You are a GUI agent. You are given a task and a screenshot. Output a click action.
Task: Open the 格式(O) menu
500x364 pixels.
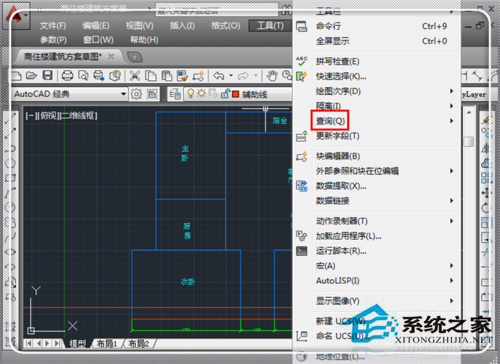(x=226, y=26)
